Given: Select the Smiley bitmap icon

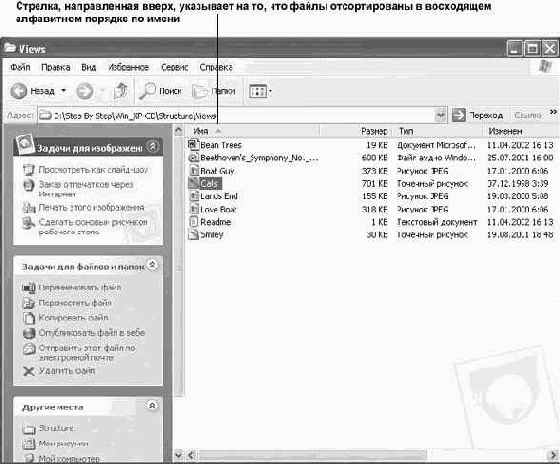Looking at the screenshot, I should point(193,235).
